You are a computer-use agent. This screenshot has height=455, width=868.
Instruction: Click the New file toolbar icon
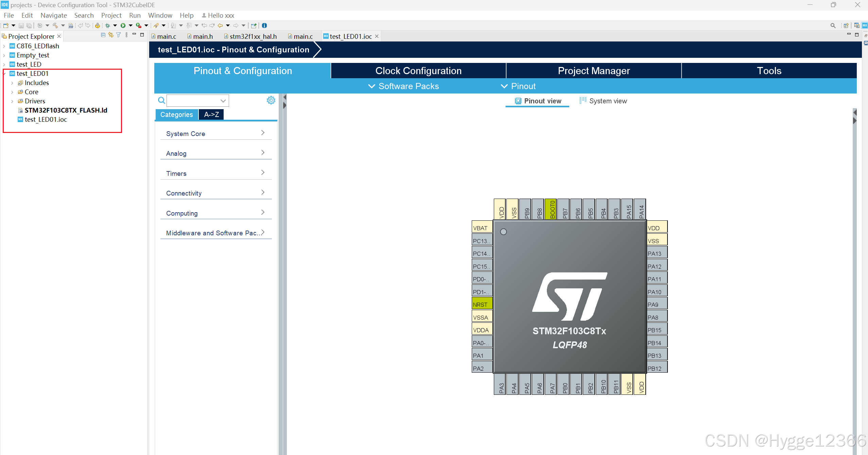tap(6, 26)
